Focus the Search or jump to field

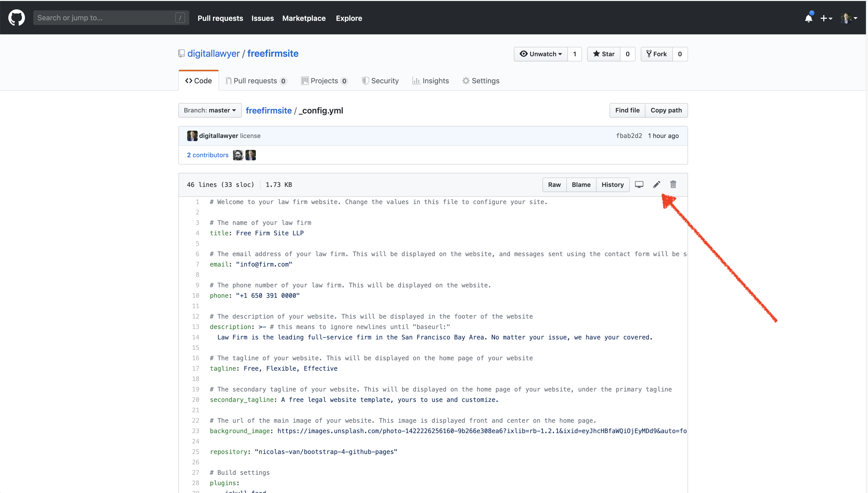point(105,18)
